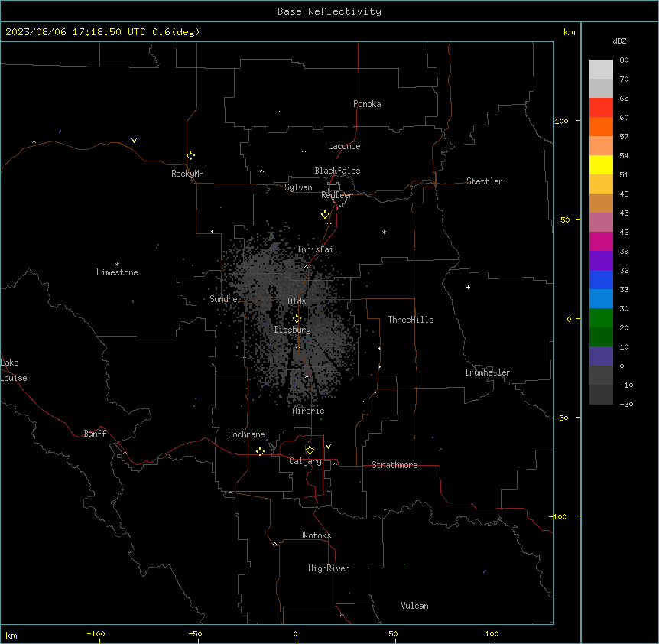
Task: Click the 50 km label on right axis
Action: pyautogui.click(x=565, y=220)
